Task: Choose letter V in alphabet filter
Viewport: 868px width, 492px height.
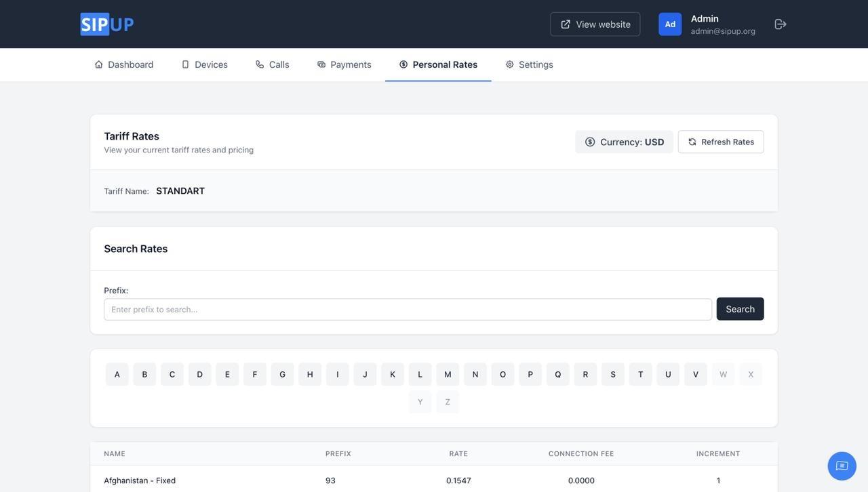Action: (x=696, y=375)
